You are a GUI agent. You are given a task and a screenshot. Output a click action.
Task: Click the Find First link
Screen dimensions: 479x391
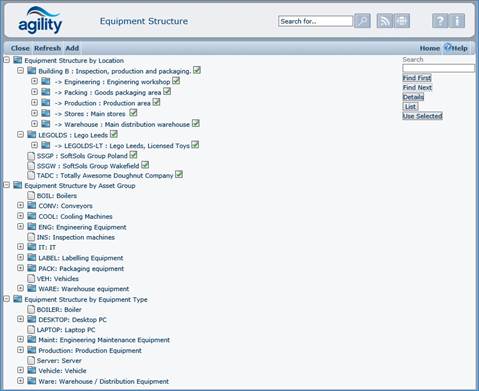417,78
